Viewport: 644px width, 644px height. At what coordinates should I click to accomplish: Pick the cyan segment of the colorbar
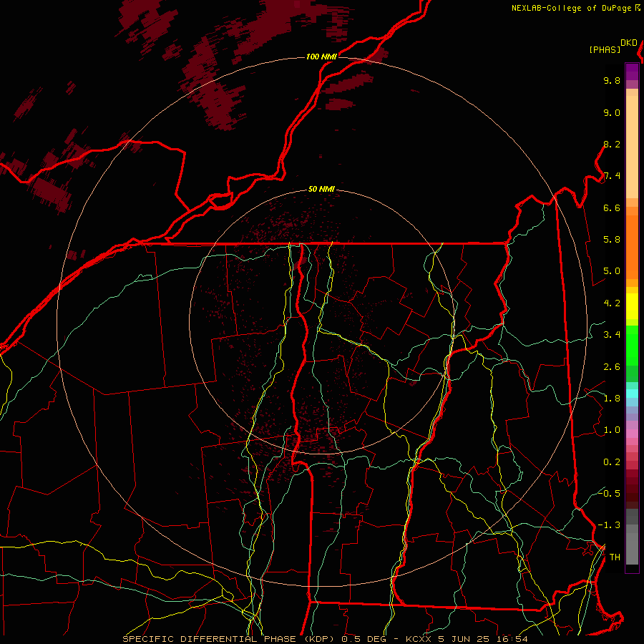[x=632, y=394]
